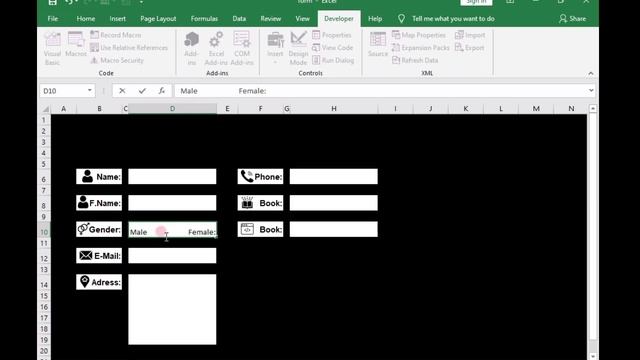This screenshot has width=640, height=360.
Task: Save the workbook with the save icon
Action: tap(52, 2)
